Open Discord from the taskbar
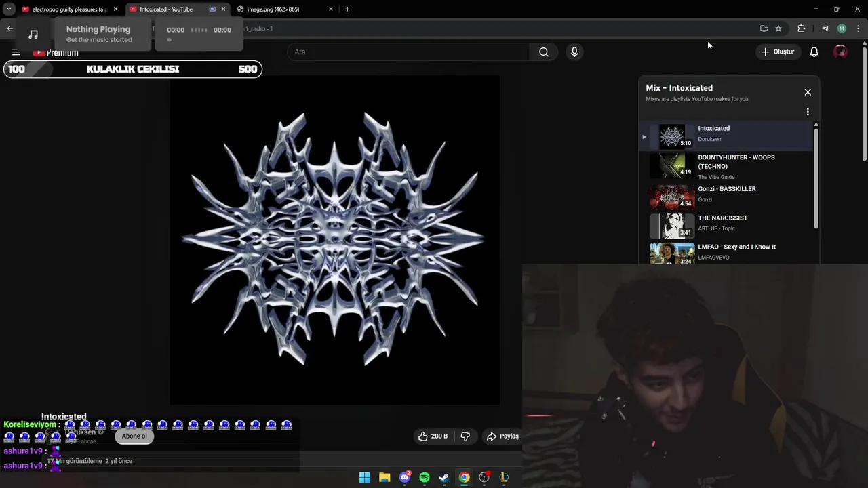Screen dimensions: 868x488 point(405,477)
